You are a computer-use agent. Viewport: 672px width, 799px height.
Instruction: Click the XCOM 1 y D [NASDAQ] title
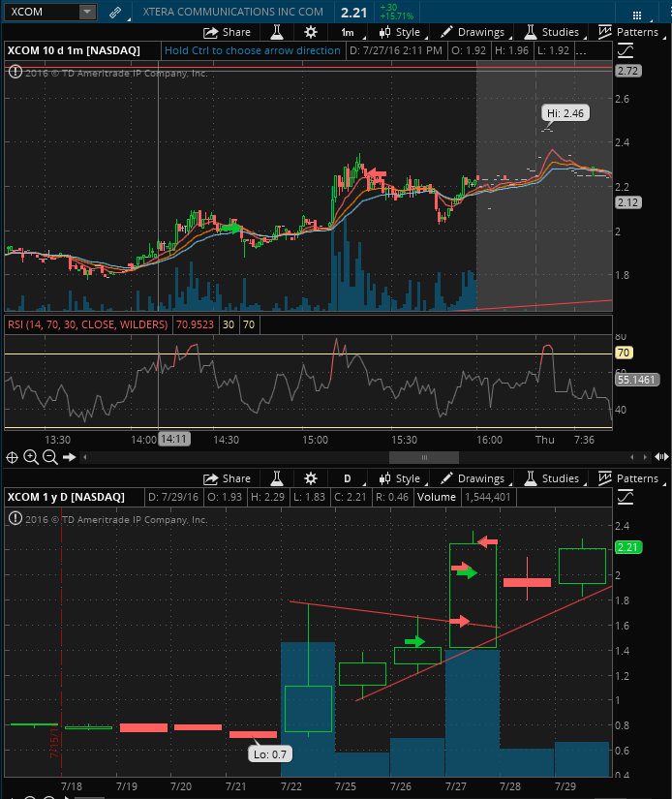coord(66,497)
